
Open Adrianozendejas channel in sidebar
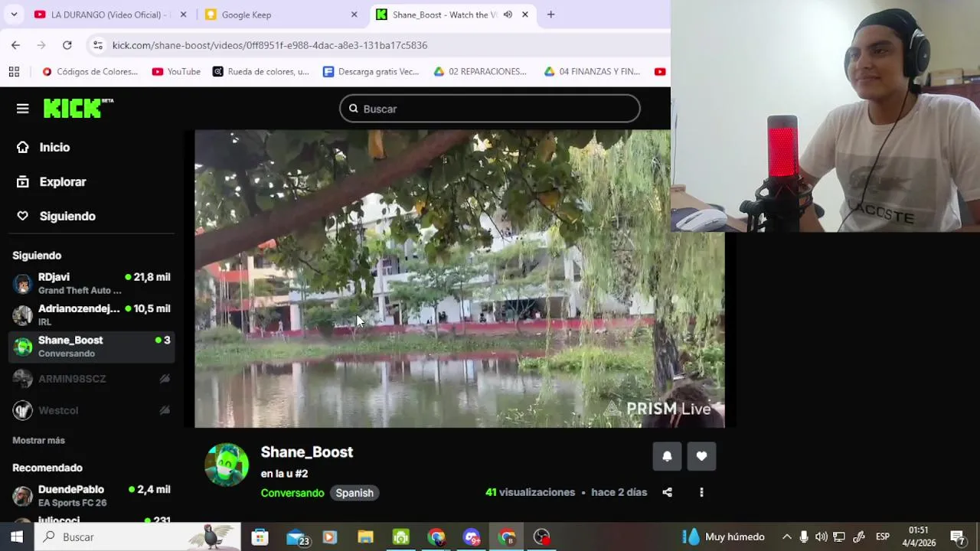(91, 315)
